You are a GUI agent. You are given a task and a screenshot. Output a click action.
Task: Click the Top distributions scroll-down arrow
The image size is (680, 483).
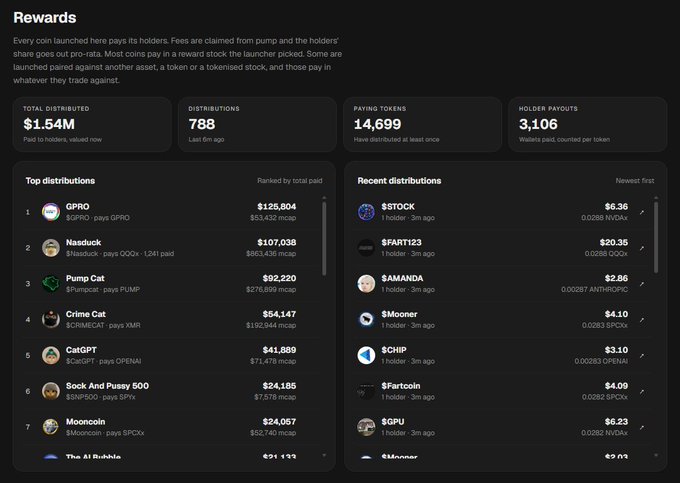[324, 455]
